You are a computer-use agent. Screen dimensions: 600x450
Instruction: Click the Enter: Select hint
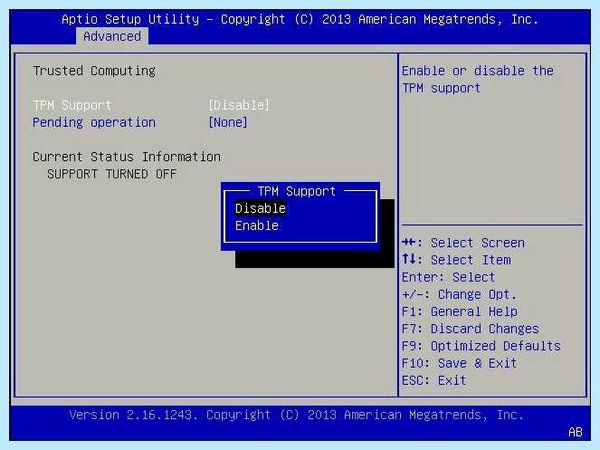pyautogui.click(x=448, y=277)
